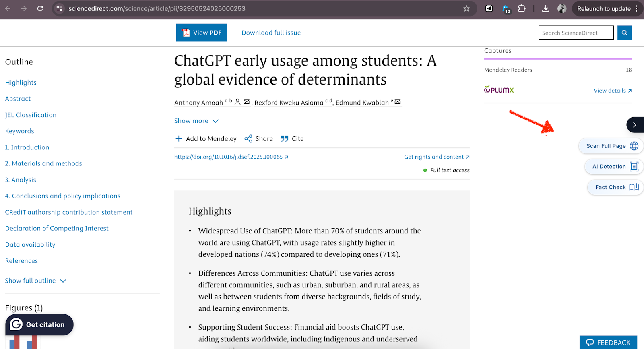
Task: Click the browser downloads icon
Action: 545,8
